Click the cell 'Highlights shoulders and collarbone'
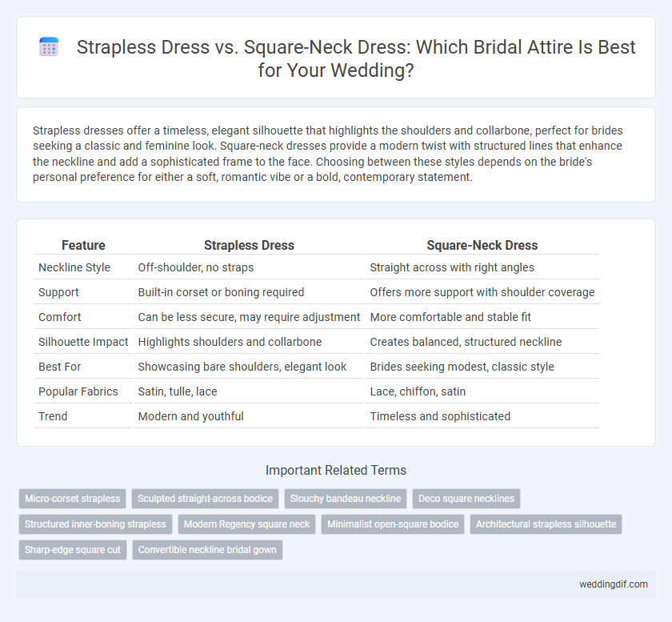This screenshot has width=672, height=622. [x=230, y=342]
